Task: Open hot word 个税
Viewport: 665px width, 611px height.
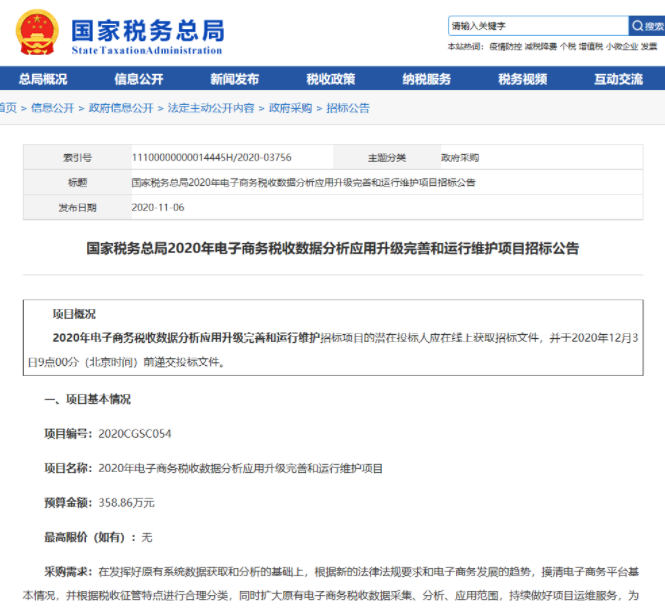Action: point(568,47)
